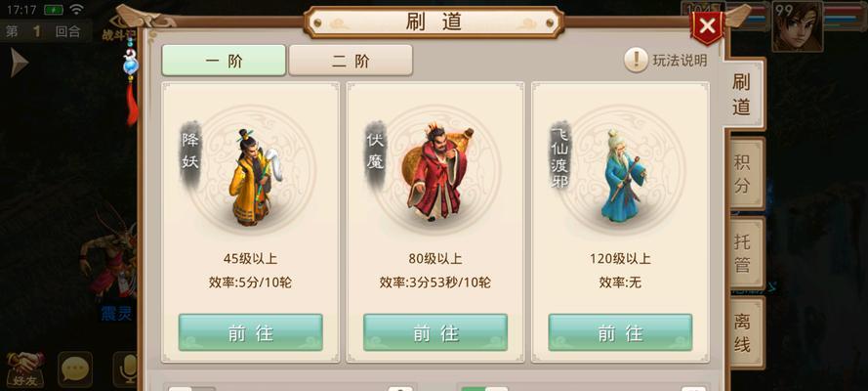
Task: Click 前往 button under 伏魔
Action: click(435, 332)
